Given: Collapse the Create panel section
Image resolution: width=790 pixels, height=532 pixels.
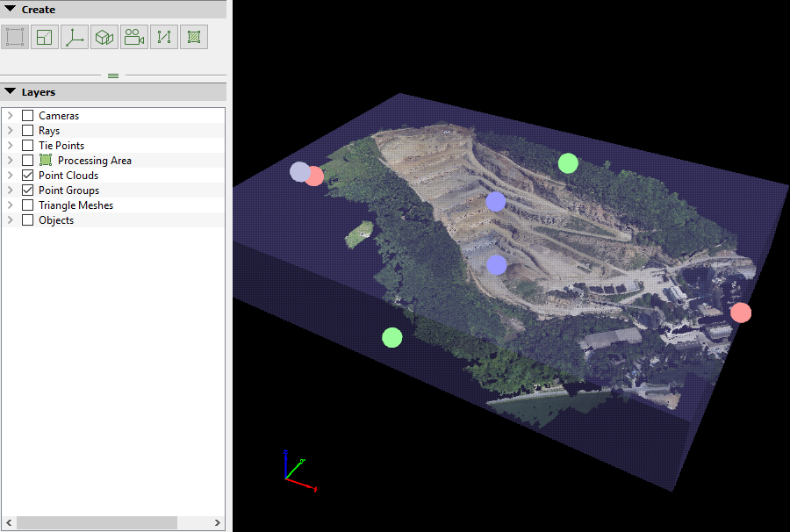Looking at the screenshot, I should click(x=11, y=10).
